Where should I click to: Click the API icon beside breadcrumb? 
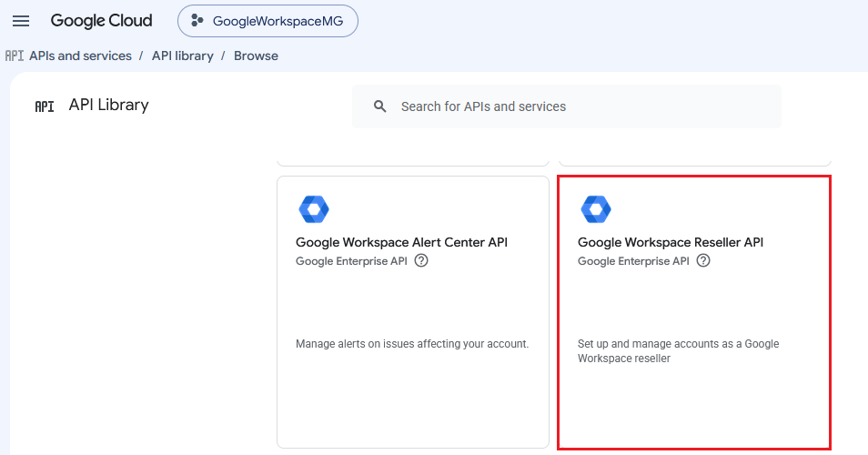tap(15, 56)
